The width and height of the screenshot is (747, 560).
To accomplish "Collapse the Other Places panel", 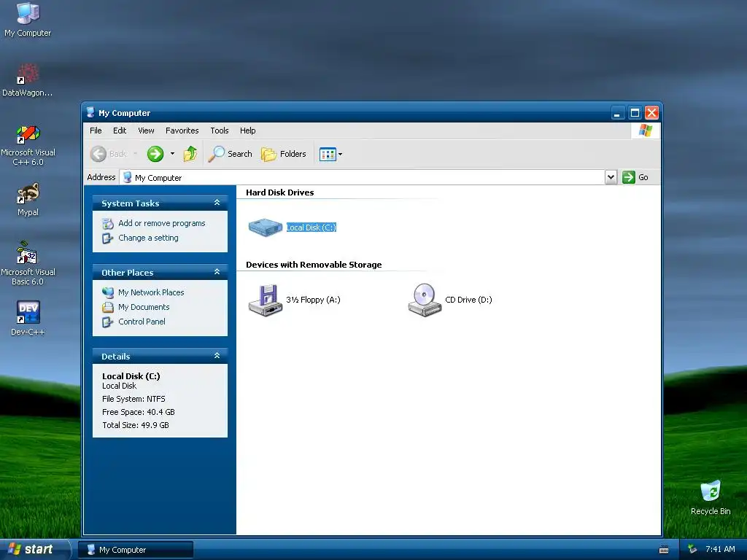I will tap(217, 272).
